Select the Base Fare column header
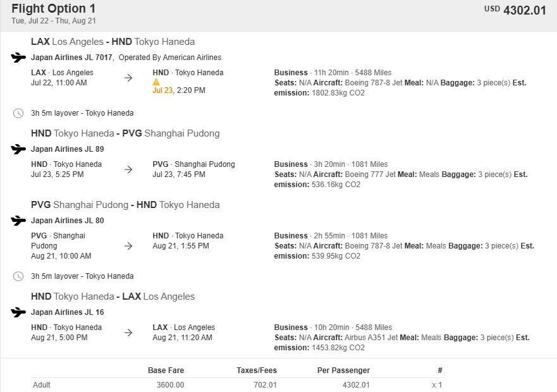Screen dimensions: 557x392 [x=166, y=370]
